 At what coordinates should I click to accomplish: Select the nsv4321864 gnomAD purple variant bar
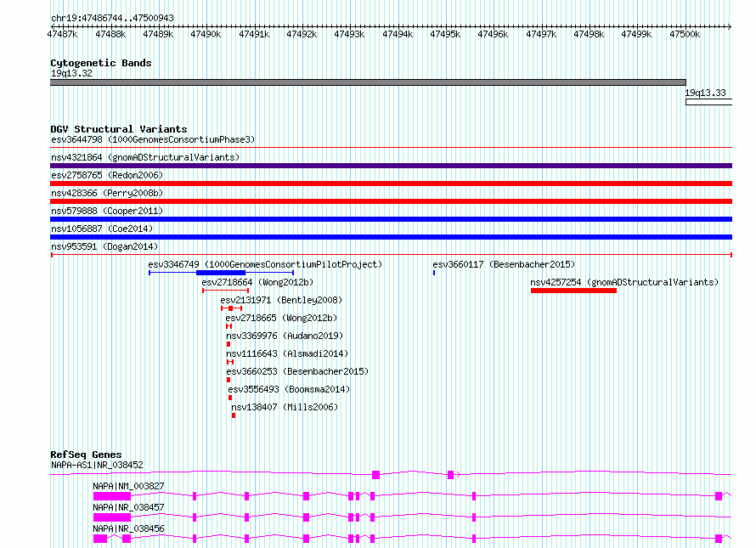tap(391, 166)
